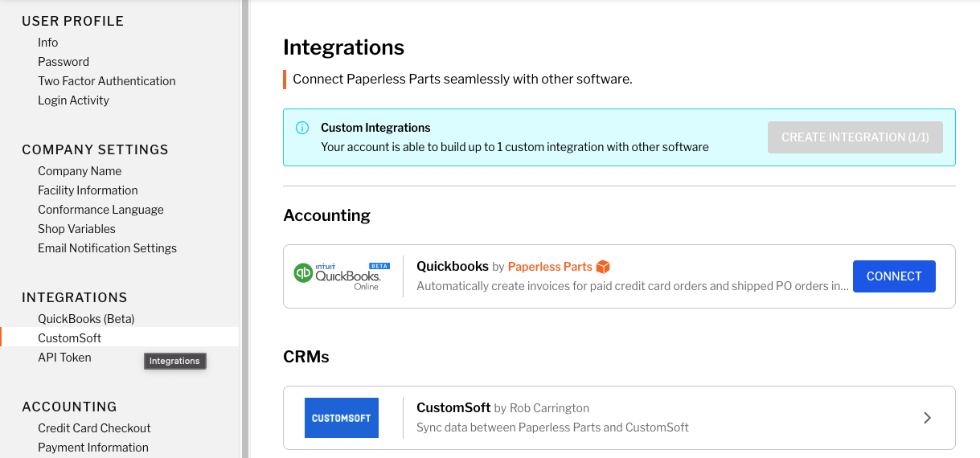Click the CustomSoft logo thumbnail
The width and height of the screenshot is (980, 458).
click(342, 418)
